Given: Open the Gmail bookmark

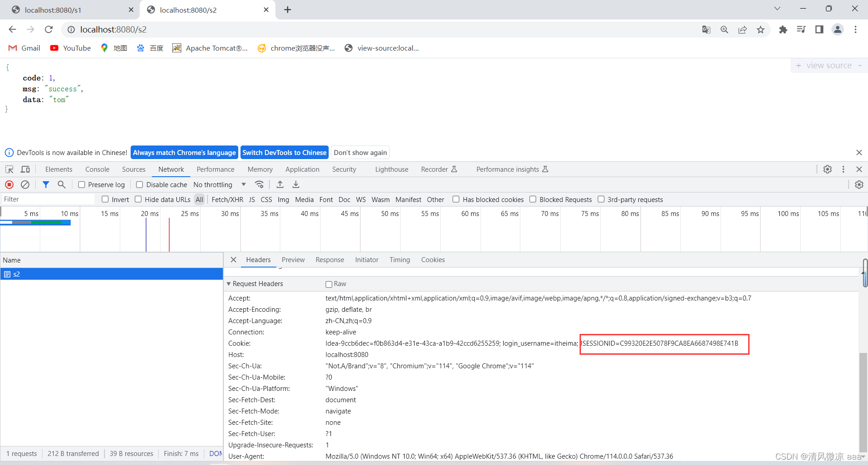Looking at the screenshot, I should (24, 48).
